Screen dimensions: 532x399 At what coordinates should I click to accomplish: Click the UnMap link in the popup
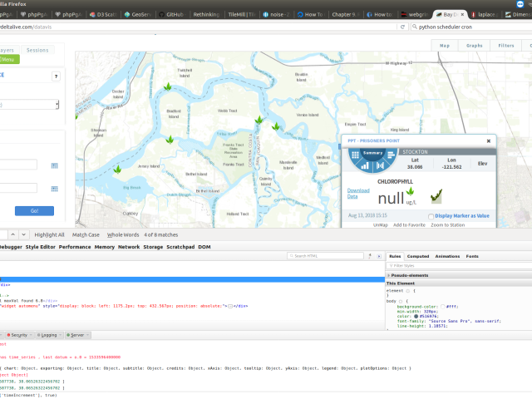[x=381, y=225]
